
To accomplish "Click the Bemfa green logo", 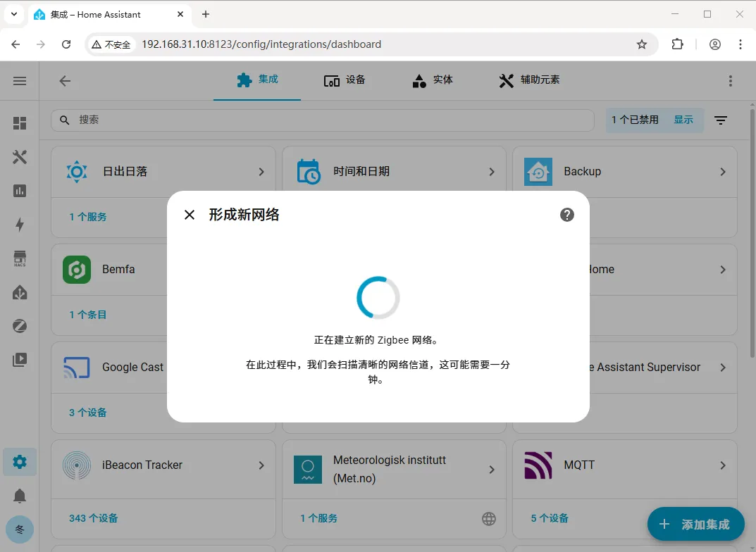I will (77, 269).
